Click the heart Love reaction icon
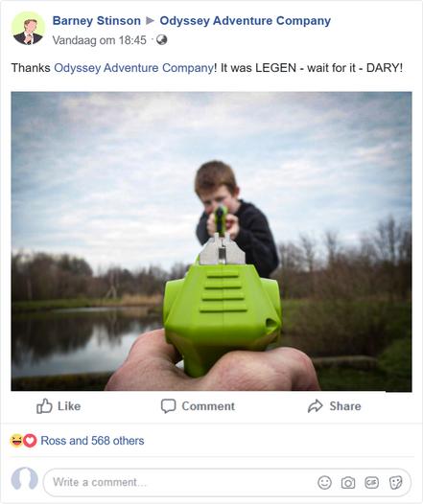 [x=30, y=441]
